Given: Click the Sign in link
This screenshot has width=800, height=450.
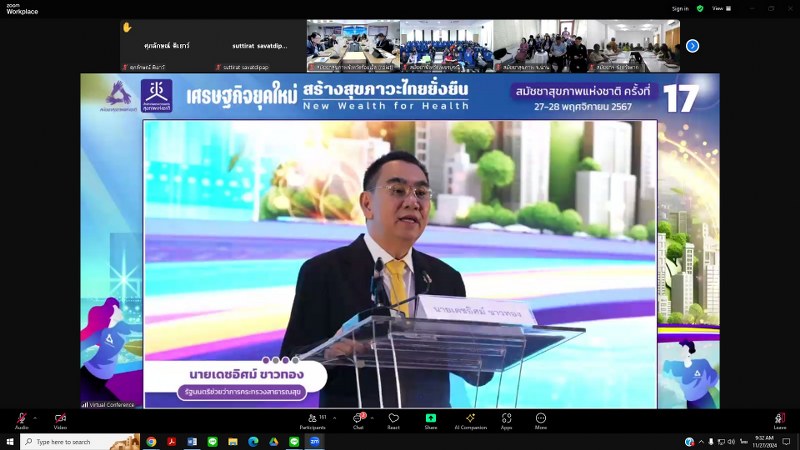Looking at the screenshot, I should coord(680,9).
